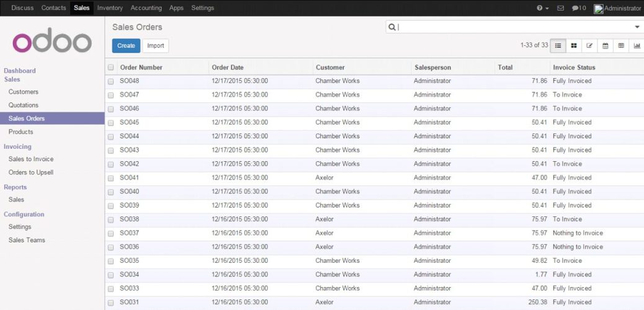The height and width of the screenshot is (310, 644).
Task: Open Sales Teams in the sidebar
Action: 27,240
